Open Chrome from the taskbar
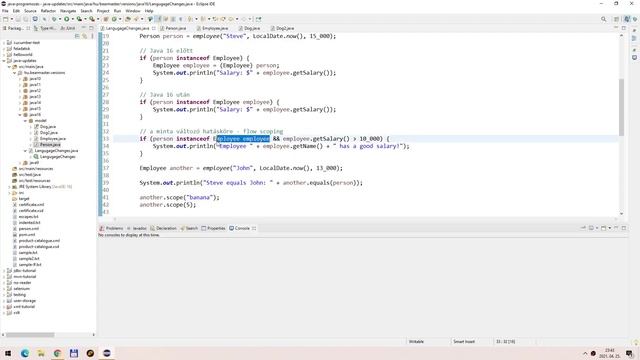Image resolution: width=640 pixels, height=360 pixels. [57, 353]
